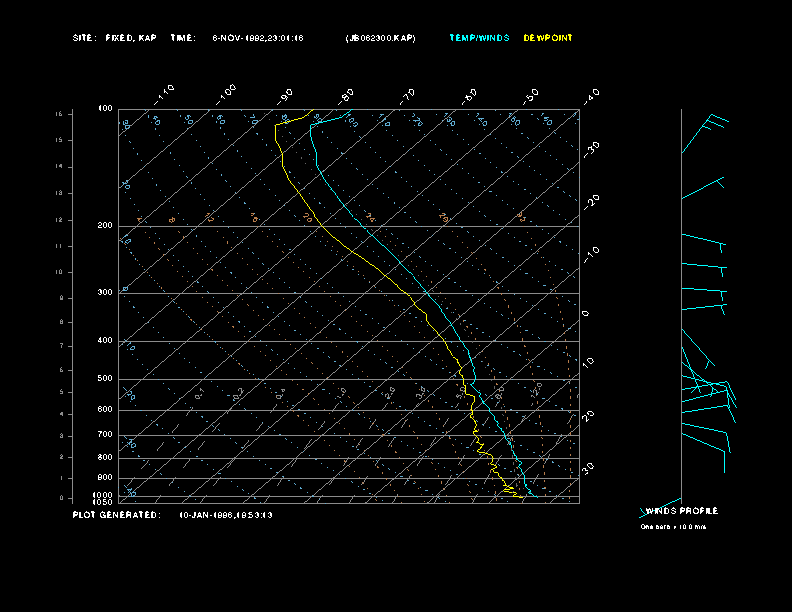Click the -110 temperature axis label
Screen dimensions: 792x612
point(165,92)
